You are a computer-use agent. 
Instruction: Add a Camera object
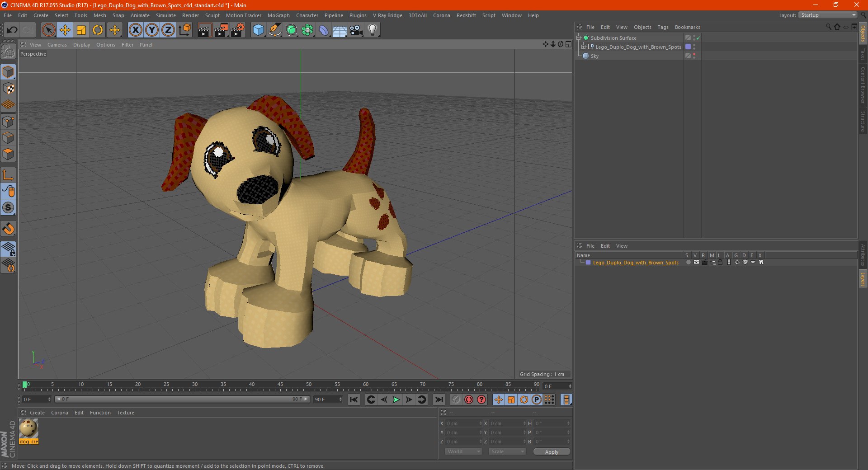click(356, 30)
